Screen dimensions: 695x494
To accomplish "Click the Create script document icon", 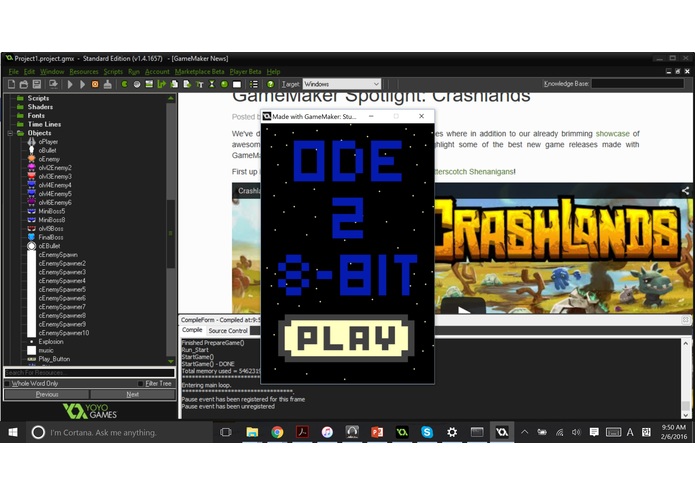I will (x=174, y=84).
